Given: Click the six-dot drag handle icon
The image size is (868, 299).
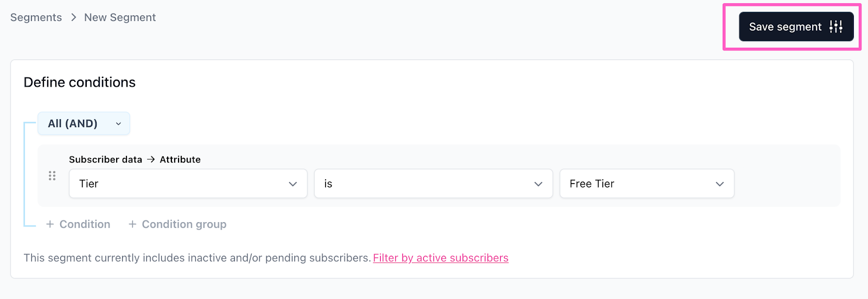Looking at the screenshot, I should coord(52,175).
